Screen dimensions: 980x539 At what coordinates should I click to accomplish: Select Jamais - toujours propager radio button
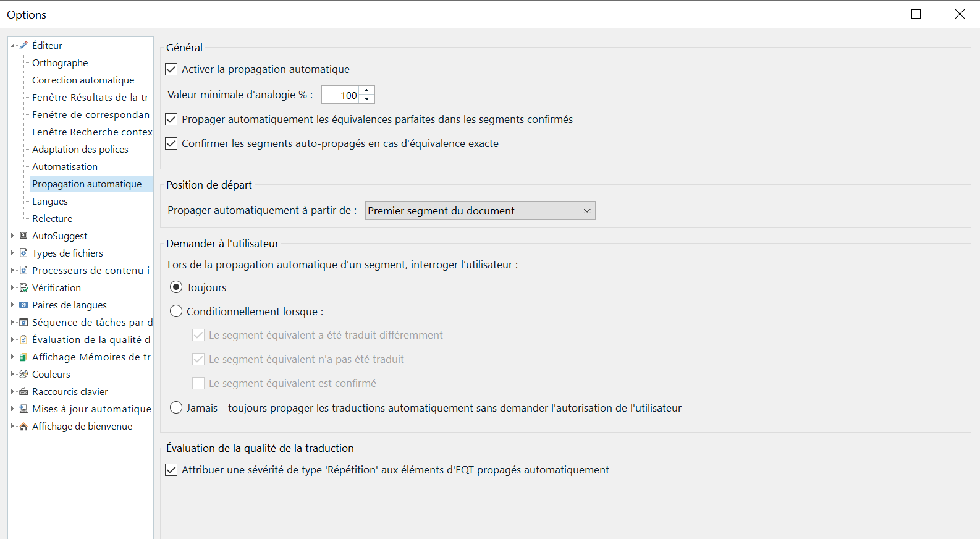pos(176,407)
